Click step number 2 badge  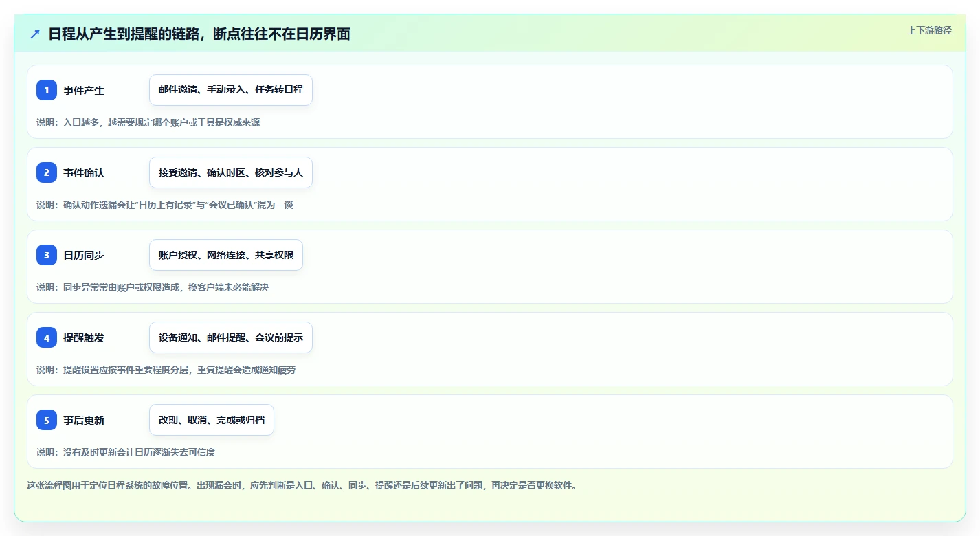point(47,172)
